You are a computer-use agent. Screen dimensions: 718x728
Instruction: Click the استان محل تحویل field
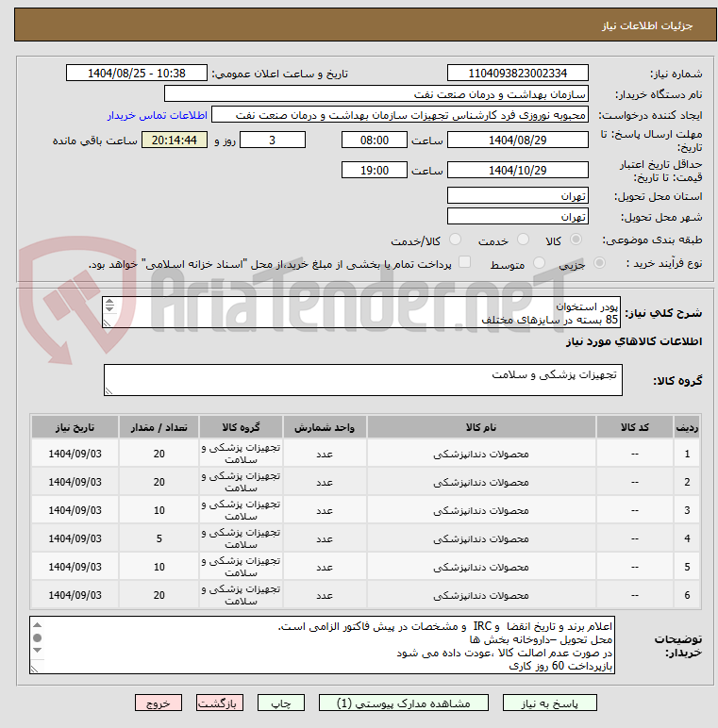pyautogui.click(x=518, y=195)
